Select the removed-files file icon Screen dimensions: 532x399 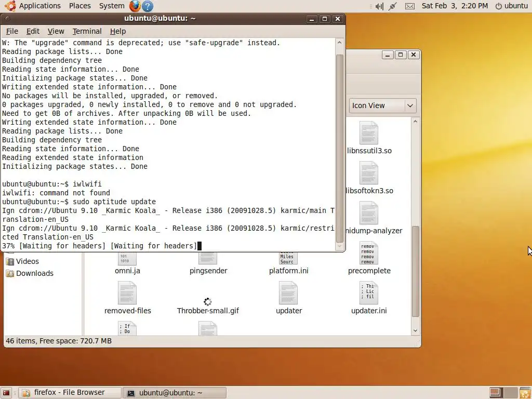pyautogui.click(x=127, y=293)
